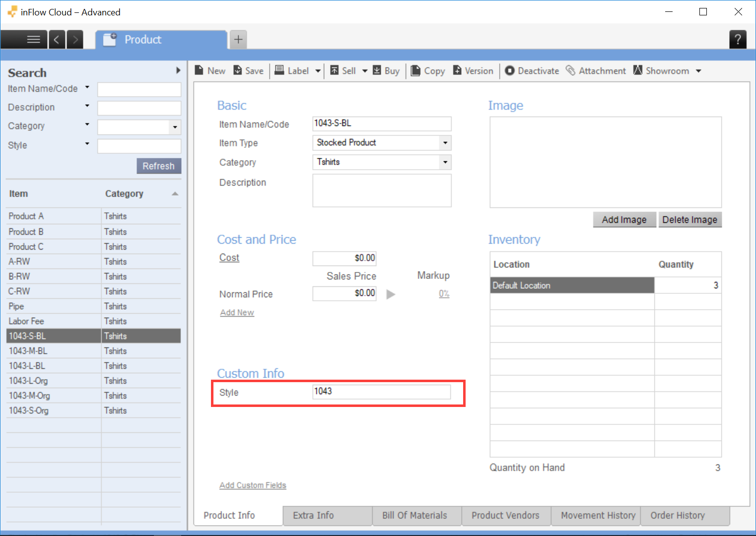Open the Attachment option
756x536 pixels.
click(x=596, y=70)
